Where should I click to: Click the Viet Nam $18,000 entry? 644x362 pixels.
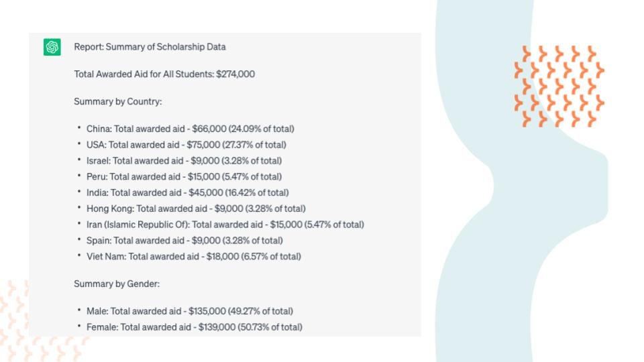point(193,257)
